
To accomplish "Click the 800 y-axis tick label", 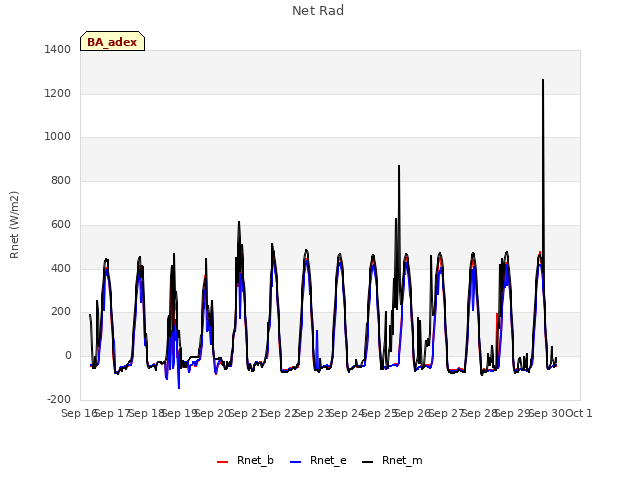I will coord(61,180).
